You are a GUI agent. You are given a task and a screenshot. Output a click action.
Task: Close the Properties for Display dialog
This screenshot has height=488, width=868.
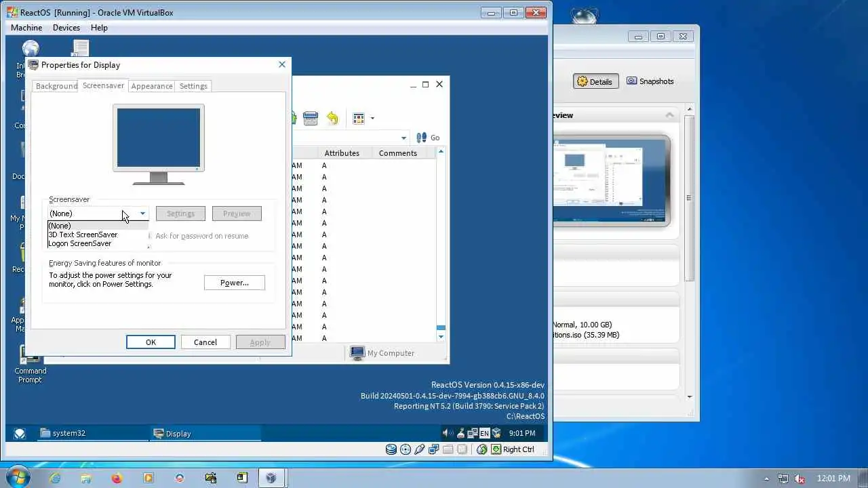(x=282, y=64)
